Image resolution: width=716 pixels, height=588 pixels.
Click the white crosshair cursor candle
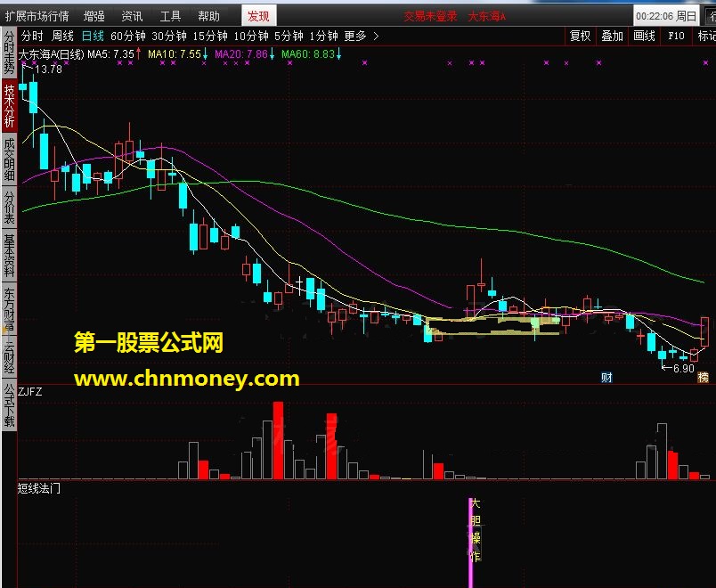pos(299,285)
